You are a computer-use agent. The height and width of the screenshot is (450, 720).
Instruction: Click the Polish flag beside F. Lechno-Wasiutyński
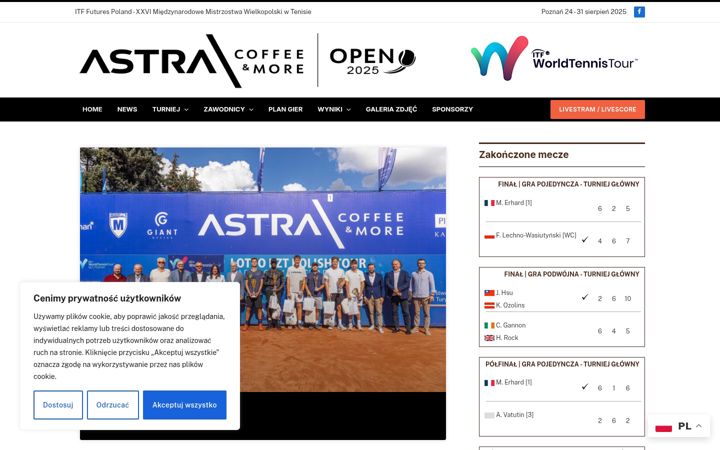(x=489, y=236)
